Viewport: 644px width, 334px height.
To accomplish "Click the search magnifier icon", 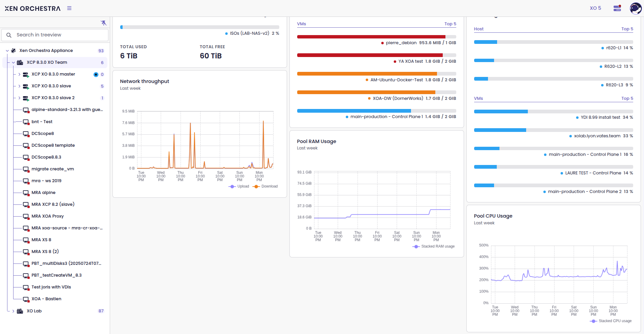I will (9, 35).
